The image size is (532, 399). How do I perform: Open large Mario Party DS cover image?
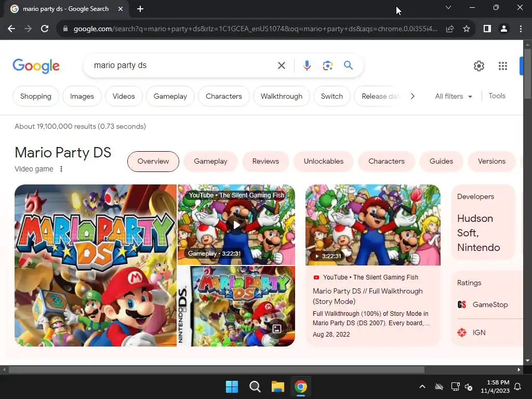(96, 265)
